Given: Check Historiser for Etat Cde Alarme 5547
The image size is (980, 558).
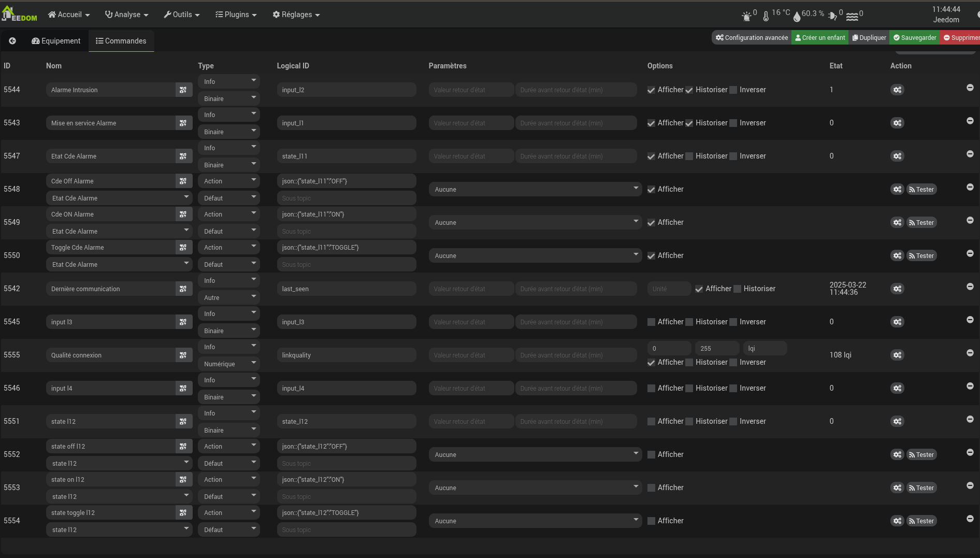Looking at the screenshot, I should point(689,156).
